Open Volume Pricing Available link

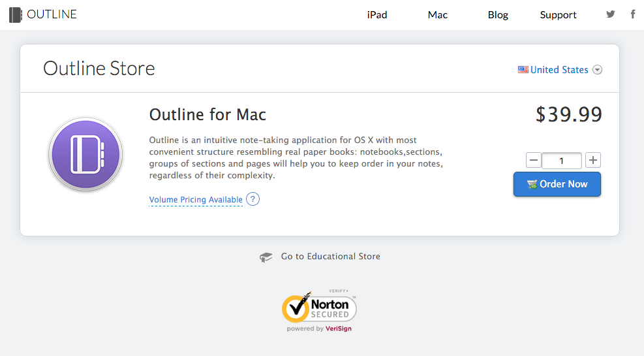pos(196,200)
